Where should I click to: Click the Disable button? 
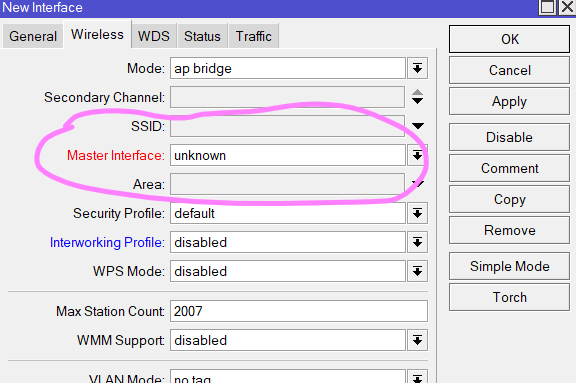click(x=510, y=137)
